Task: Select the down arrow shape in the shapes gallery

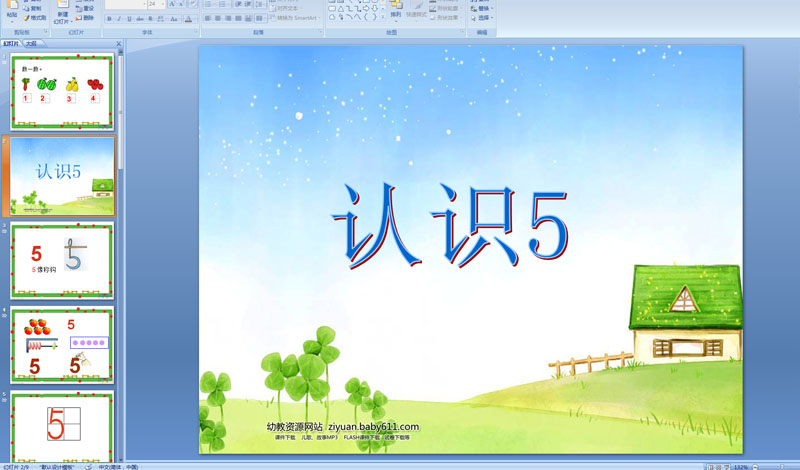Action: pyautogui.click(x=374, y=9)
